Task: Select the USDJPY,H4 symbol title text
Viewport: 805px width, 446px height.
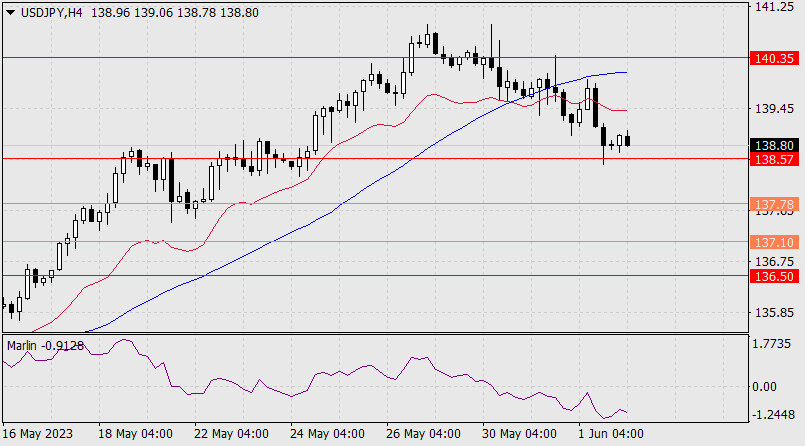Action: pyautogui.click(x=51, y=13)
